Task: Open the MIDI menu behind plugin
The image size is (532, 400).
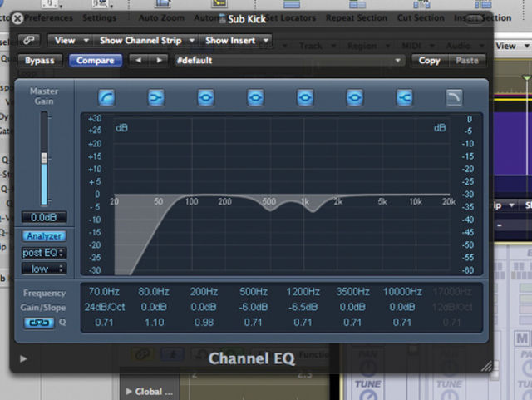Action: pyautogui.click(x=418, y=46)
